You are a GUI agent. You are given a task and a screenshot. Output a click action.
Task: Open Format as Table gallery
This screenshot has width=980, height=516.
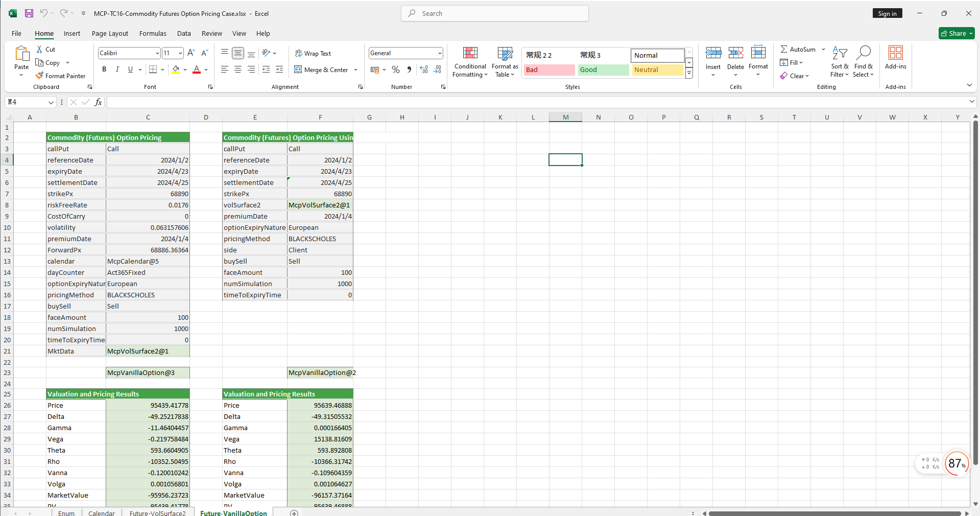pos(505,62)
